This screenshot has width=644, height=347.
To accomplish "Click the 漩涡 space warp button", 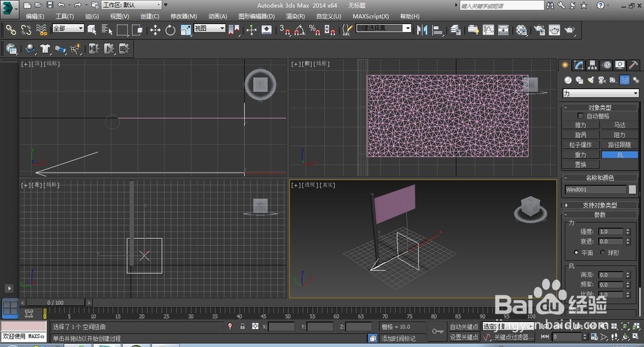I will tap(580, 135).
